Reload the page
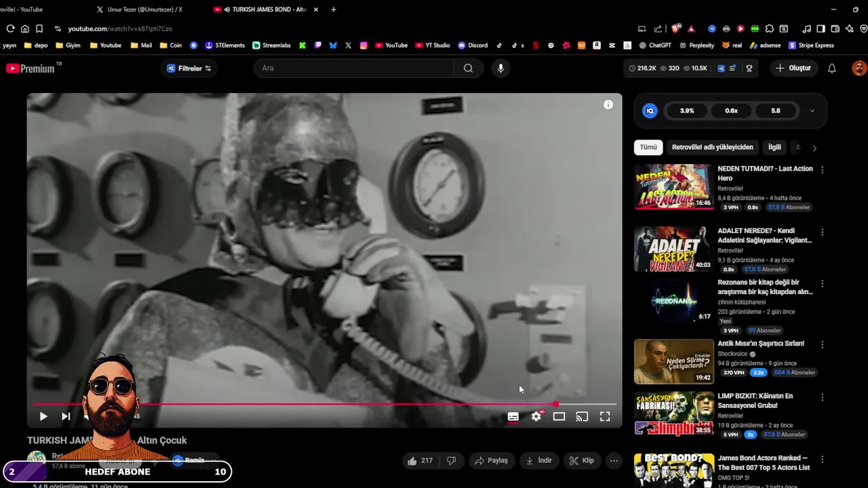 (10, 28)
